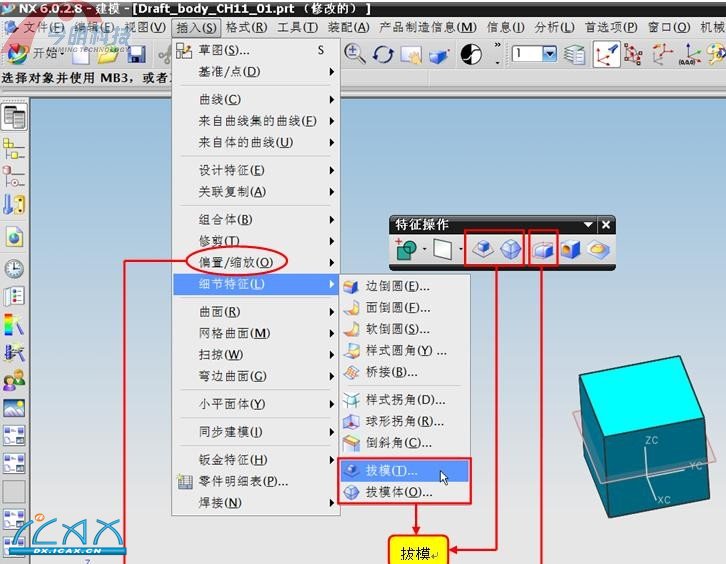Choose 零件明细表(P)... in the Insert menu
The height and width of the screenshot is (564, 726).
point(256,481)
